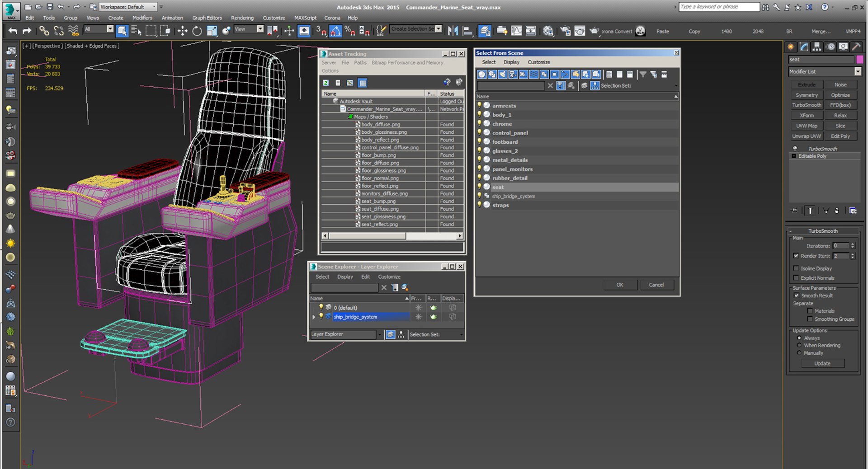
Task: Click Display Geometry filter in Select From Scene
Action: (x=482, y=74)
